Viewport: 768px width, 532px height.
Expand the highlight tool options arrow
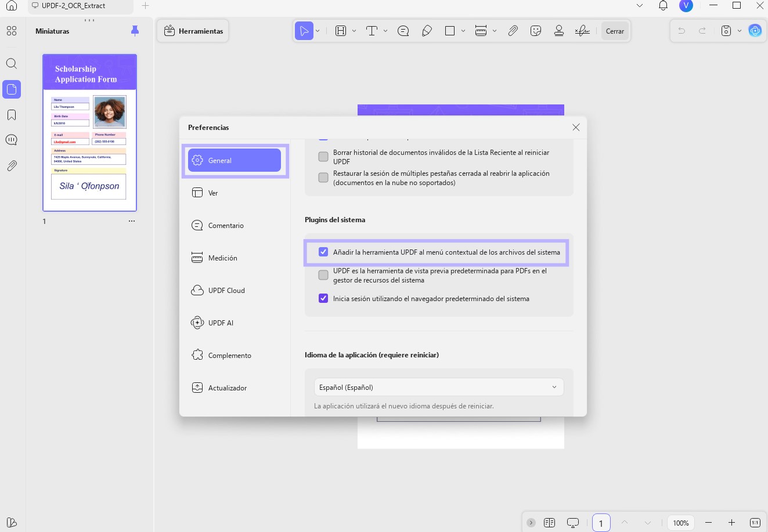(x=354, y=31)
